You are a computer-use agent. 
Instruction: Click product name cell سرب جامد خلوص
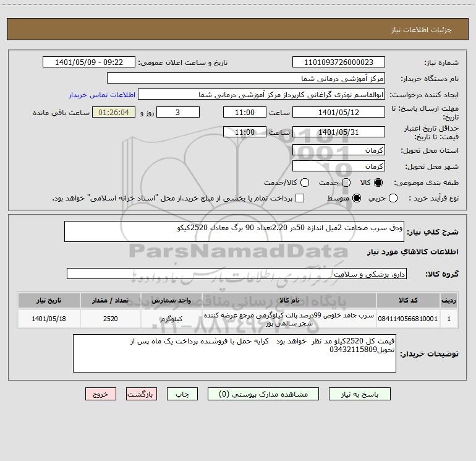coord(289,319)
